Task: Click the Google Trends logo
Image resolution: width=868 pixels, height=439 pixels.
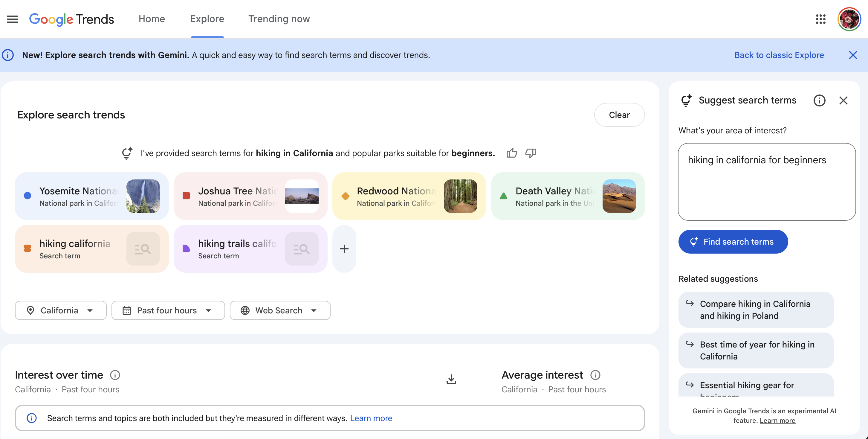Action: 71,19
